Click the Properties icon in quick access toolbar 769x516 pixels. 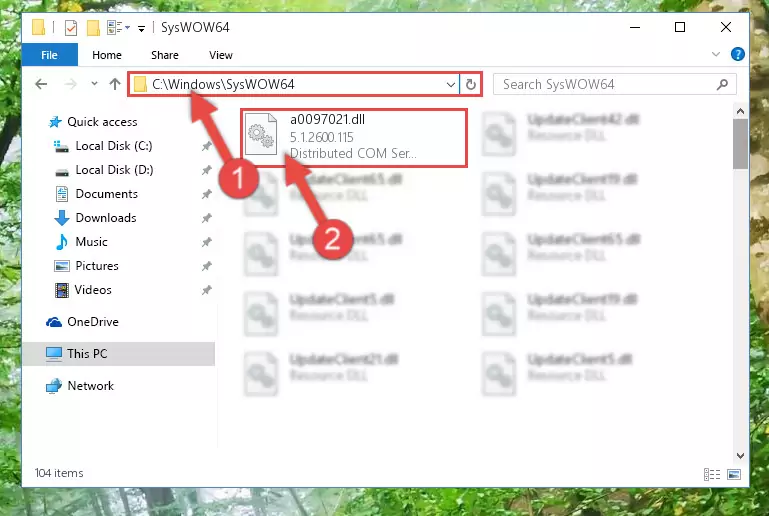click(x=71, y=27)
